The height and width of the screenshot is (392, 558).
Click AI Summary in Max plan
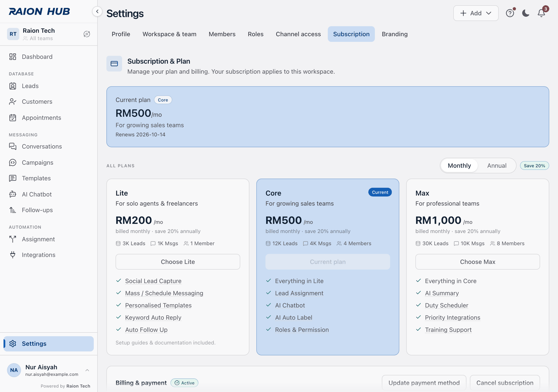pyautogui.click(x=442, y=293)
